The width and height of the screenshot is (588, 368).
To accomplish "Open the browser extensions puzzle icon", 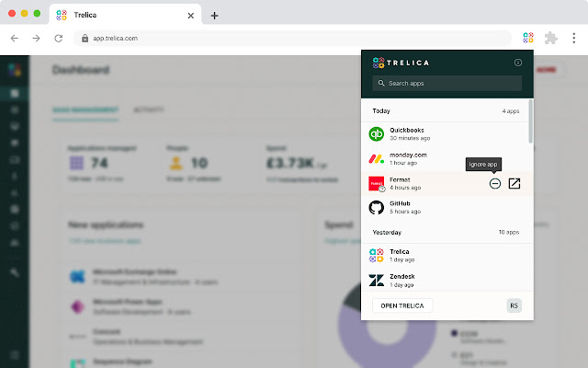I will pos(550,38).
